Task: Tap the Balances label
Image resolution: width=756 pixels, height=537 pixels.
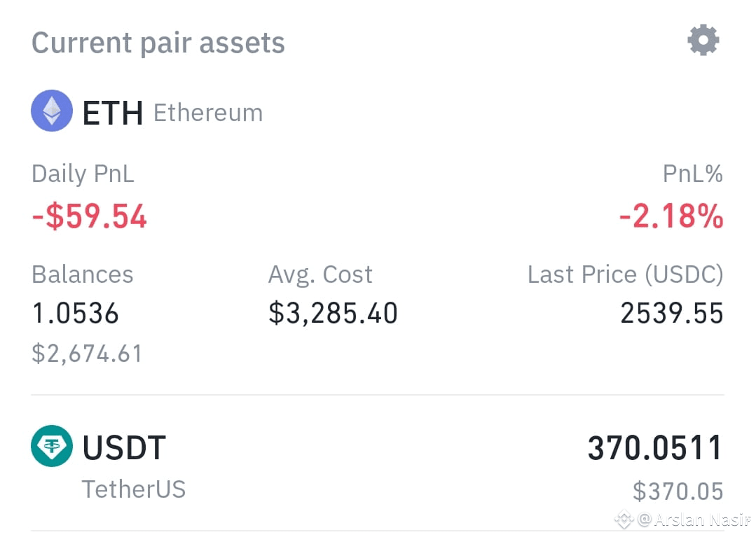Action: point(83,274)
